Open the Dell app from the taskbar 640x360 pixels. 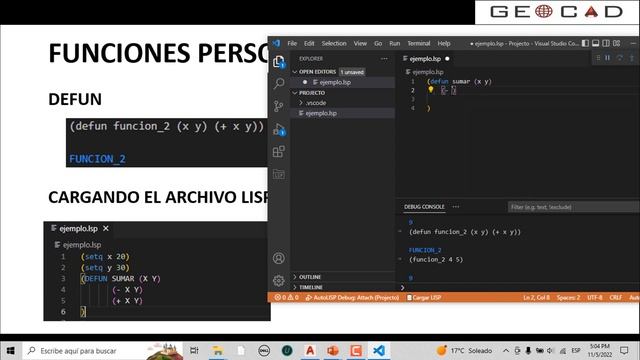[264, 351]
